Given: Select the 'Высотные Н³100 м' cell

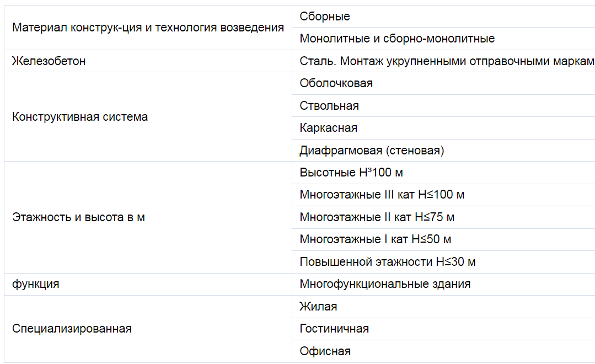Looking at the screenshot, I should click(443, 173).
